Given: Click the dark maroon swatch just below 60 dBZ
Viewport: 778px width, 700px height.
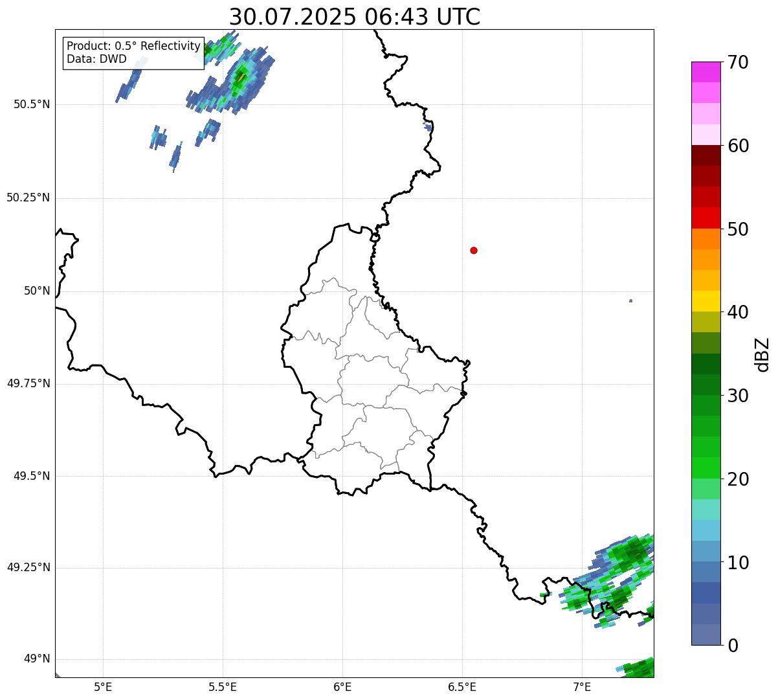Looking at the screenshot, I should tap(706, 155).
